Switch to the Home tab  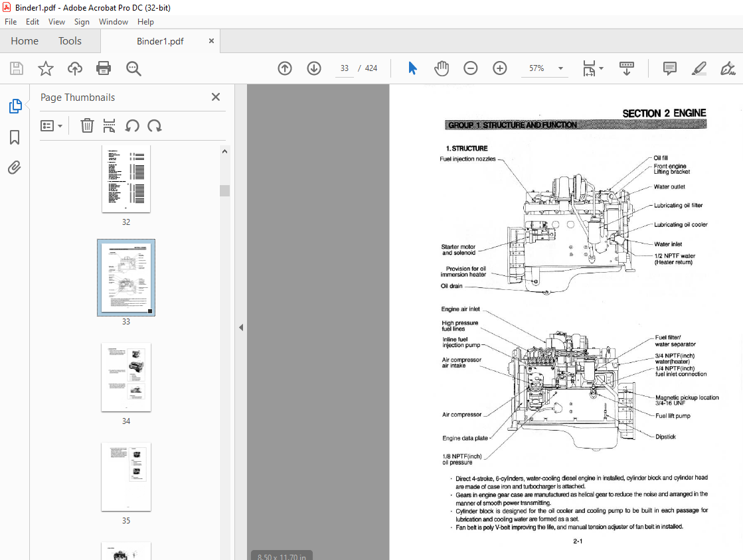[25, 41]
